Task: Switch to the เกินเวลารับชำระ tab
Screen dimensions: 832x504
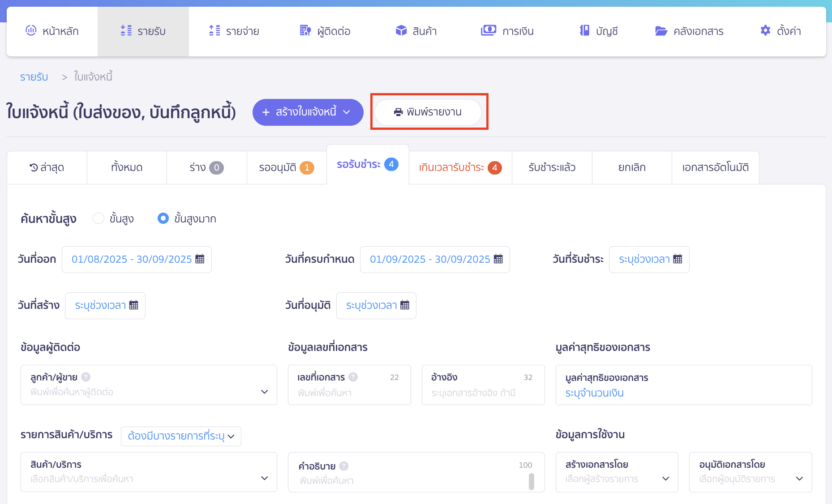Action: point(460,167)
